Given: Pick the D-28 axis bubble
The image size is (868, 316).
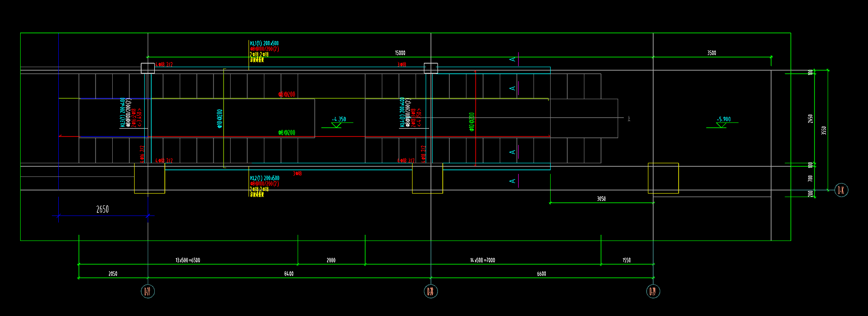Looking at the screenshot, I should pos(431,291).
